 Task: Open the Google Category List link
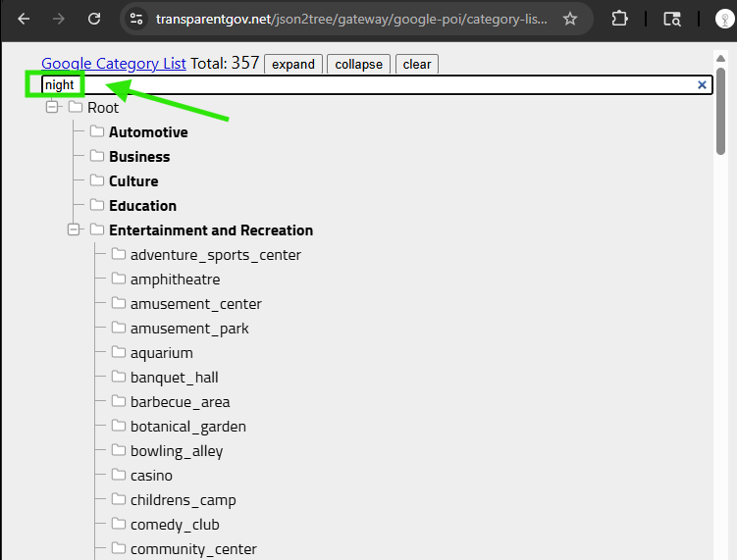coord(114,64)
